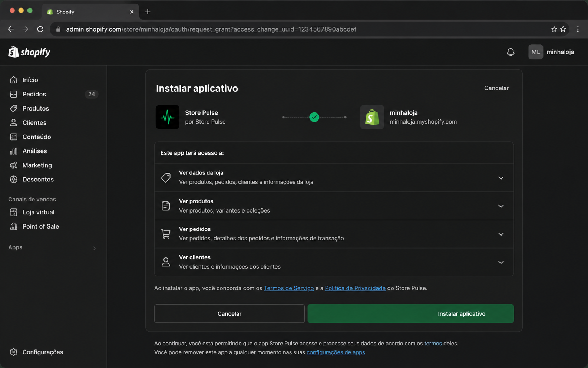Open the notifications bell
Image resolution: width=588 pixels, height=368 pixels.
point(511,52)
